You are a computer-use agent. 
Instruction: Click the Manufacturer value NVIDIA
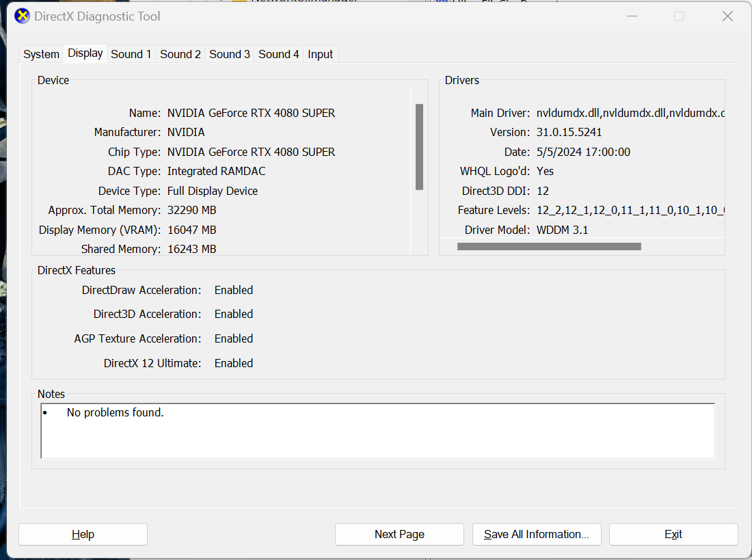point(185,133)
